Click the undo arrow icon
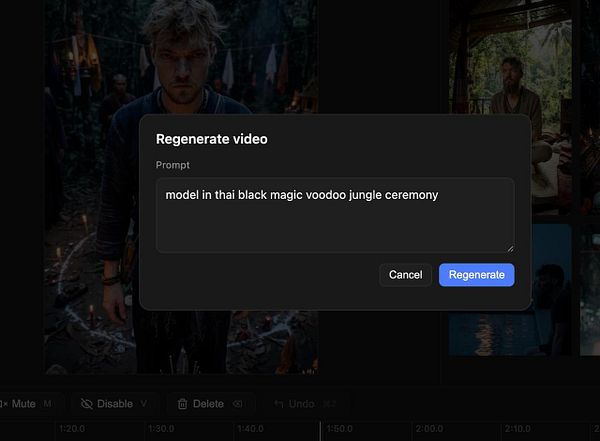The height and width of the screenshot is (441, 600). click(279, 404)
